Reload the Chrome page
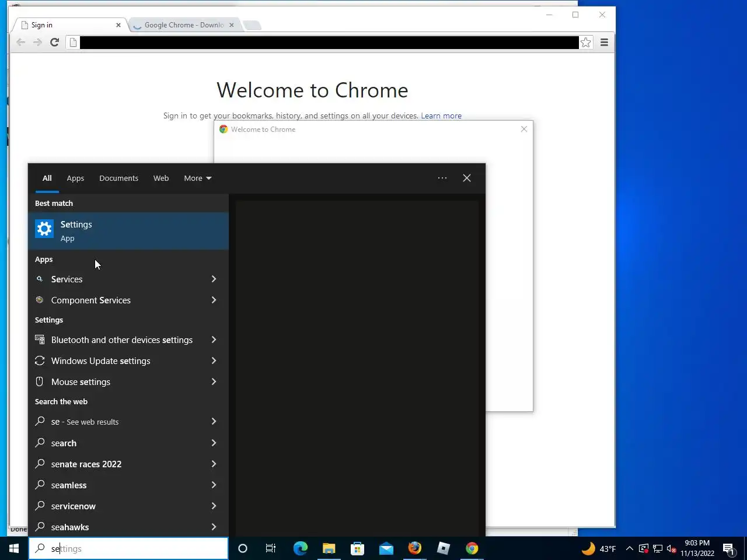747x560 pixels. click(54, 42)
